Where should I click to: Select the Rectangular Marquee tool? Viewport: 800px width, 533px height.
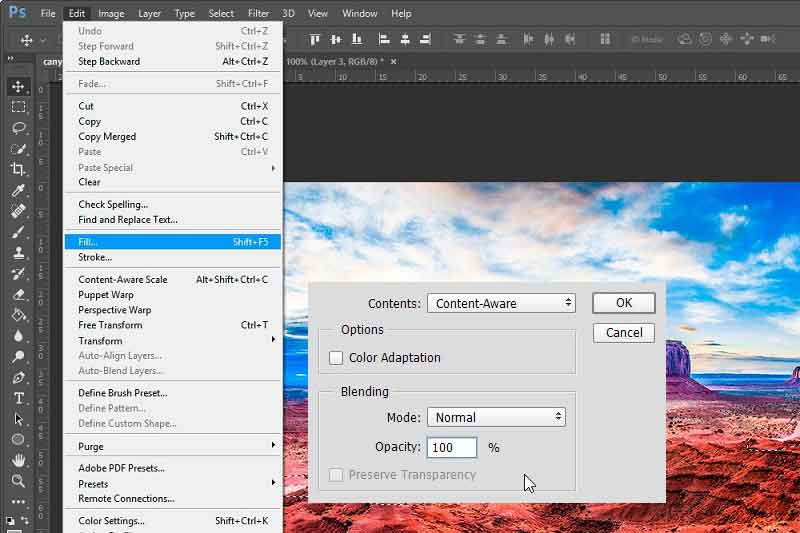[x=18, y=107]
